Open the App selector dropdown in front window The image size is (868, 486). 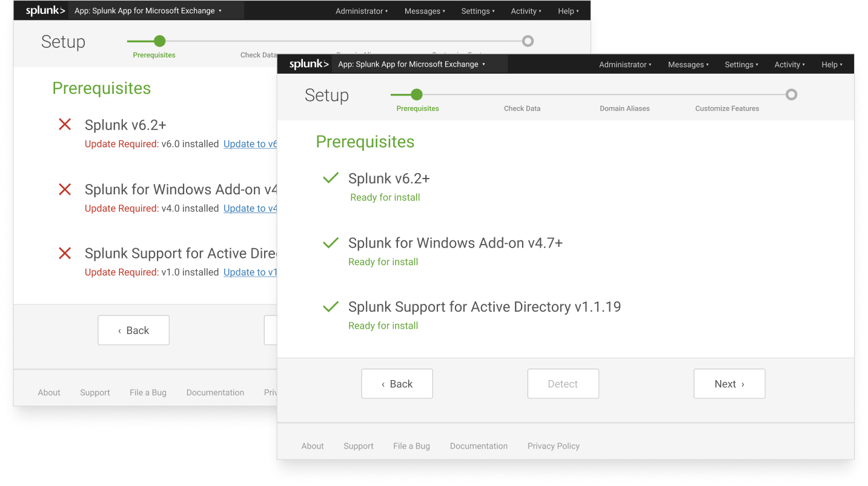click(x=412, y=64)
